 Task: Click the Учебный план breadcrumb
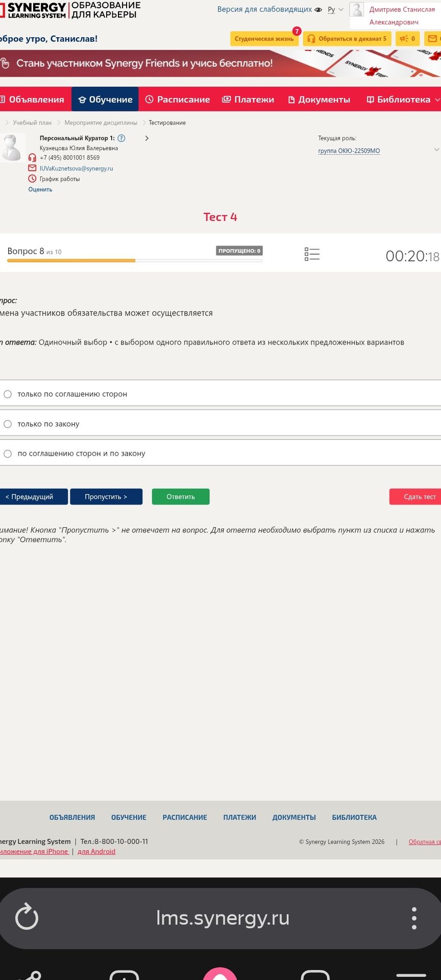[32, 123]
